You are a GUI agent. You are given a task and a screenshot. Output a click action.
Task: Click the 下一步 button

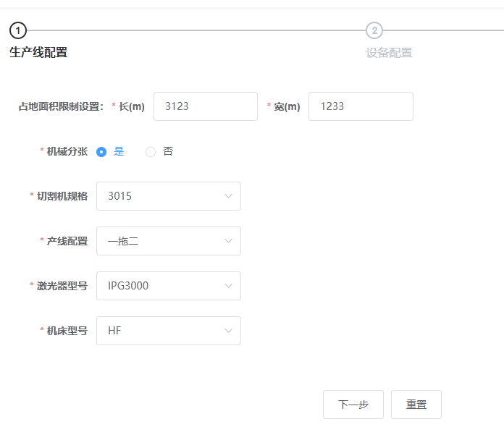point(353,405)
